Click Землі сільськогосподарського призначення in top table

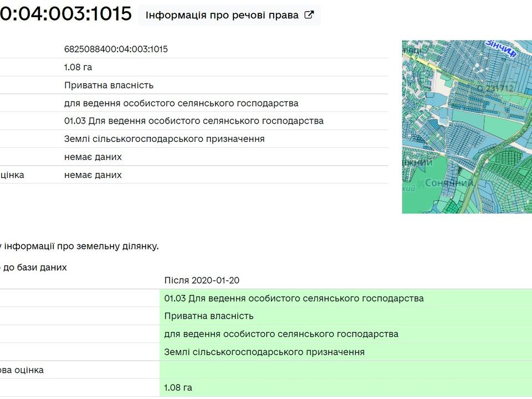click(x=164, y=139)
